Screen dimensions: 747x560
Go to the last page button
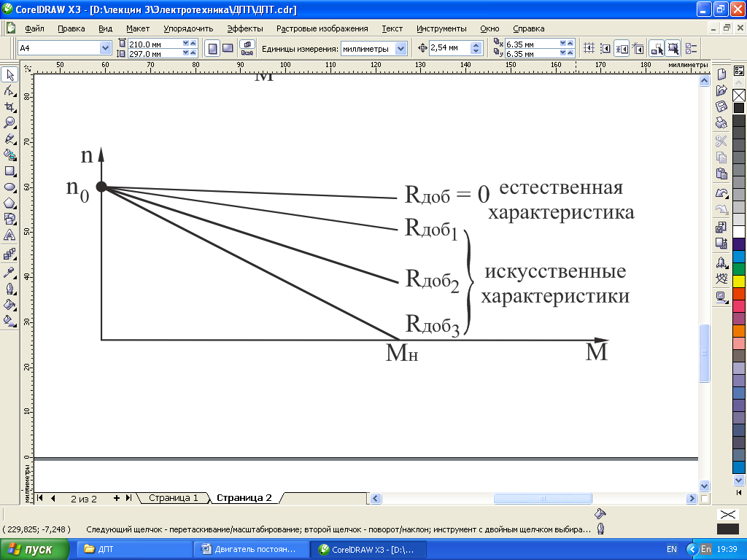[128, 498]
